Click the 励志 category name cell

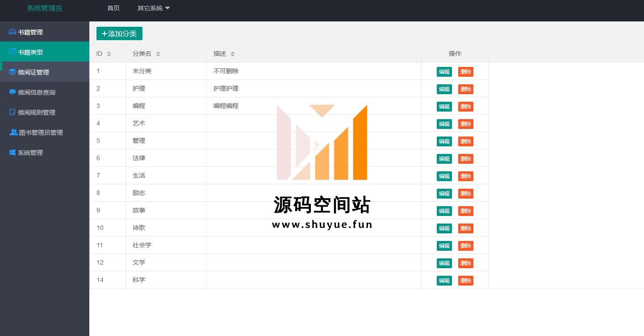coord(166,193)
